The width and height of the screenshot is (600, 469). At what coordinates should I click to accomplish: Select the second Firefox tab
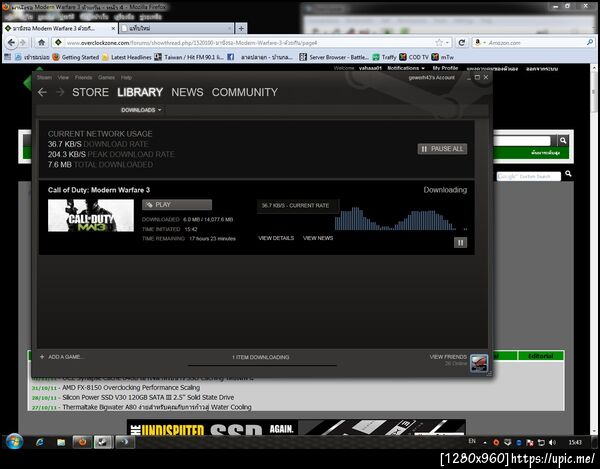click(176, 28)
